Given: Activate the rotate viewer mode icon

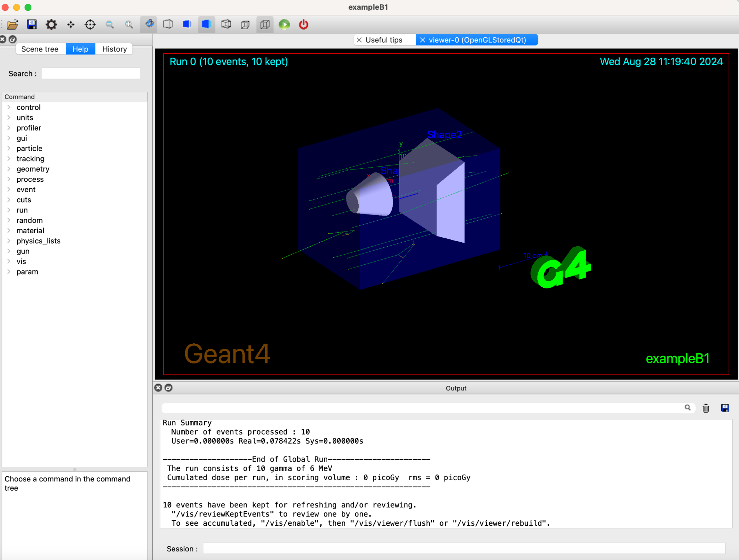Looking at the screenshot, I should click(148, 24).
